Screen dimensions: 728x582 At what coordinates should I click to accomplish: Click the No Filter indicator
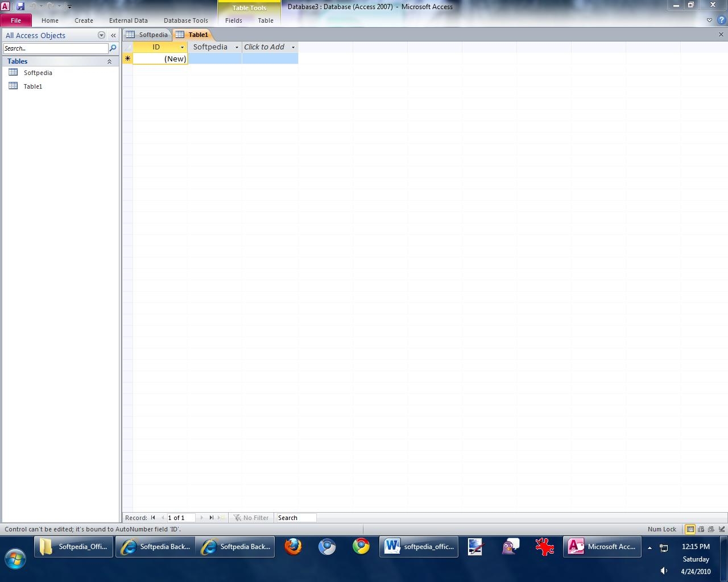(x=251, y=518)
